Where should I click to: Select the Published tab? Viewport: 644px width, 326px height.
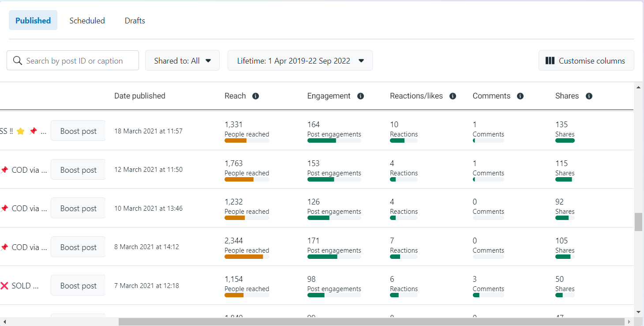pyautogui.click(x=33, y=21)
